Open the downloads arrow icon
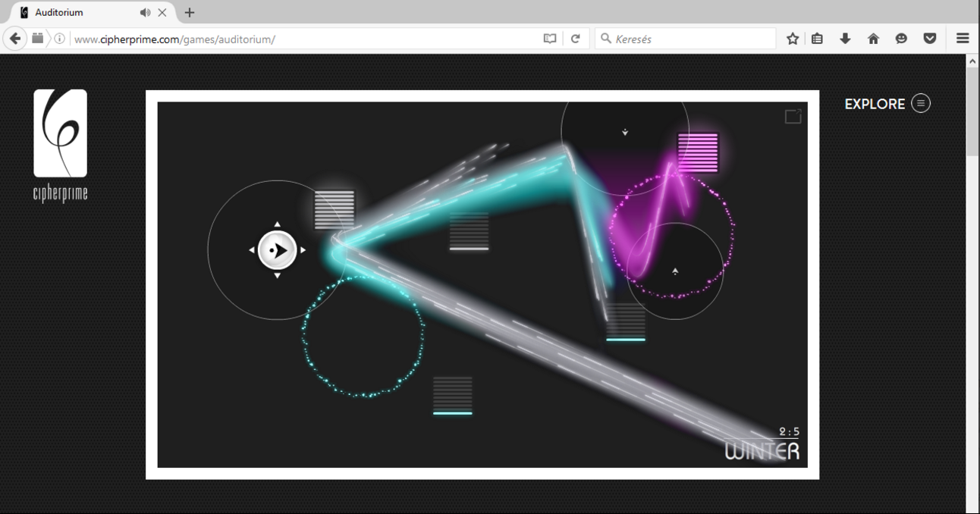Screen dimensions: 980x514 pos(845,39)
